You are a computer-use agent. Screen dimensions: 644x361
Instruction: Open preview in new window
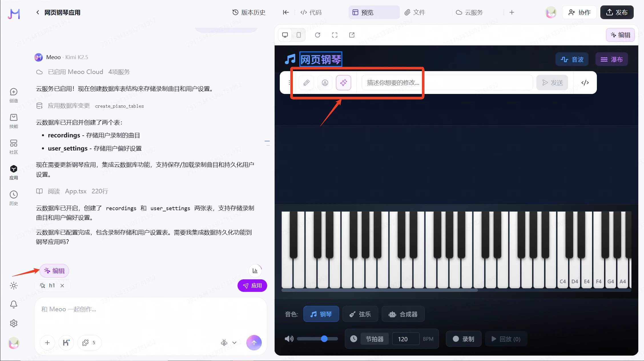tap(352, 35)
